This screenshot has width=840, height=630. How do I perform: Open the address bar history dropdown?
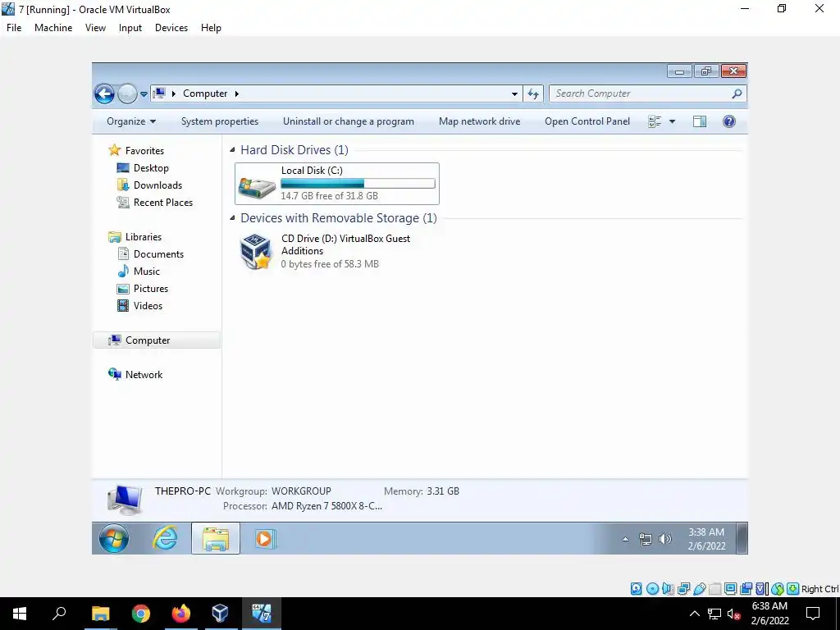pyautogui.click(x=515, y=94)
